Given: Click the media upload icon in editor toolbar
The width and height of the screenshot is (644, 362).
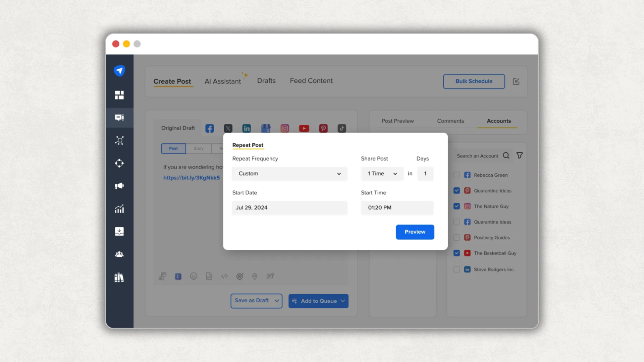Looking at the screenshot, I should (x=163, y=276).
